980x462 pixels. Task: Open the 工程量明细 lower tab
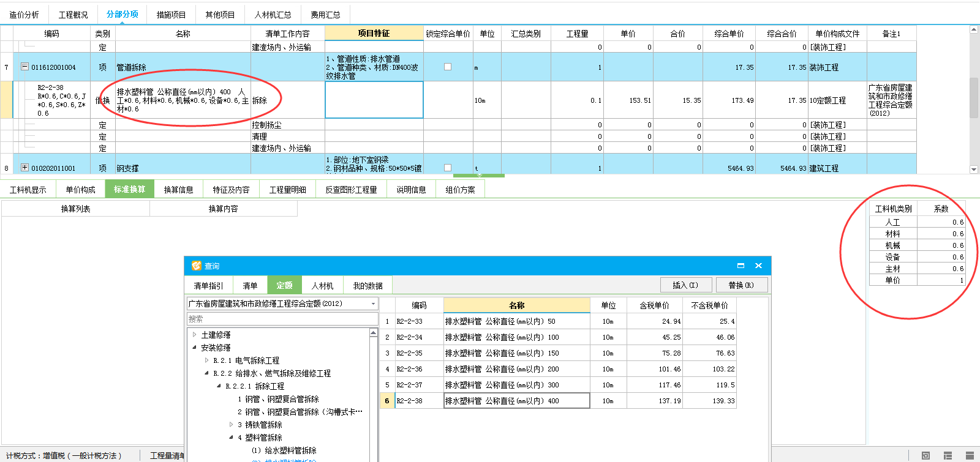(287, 190)
